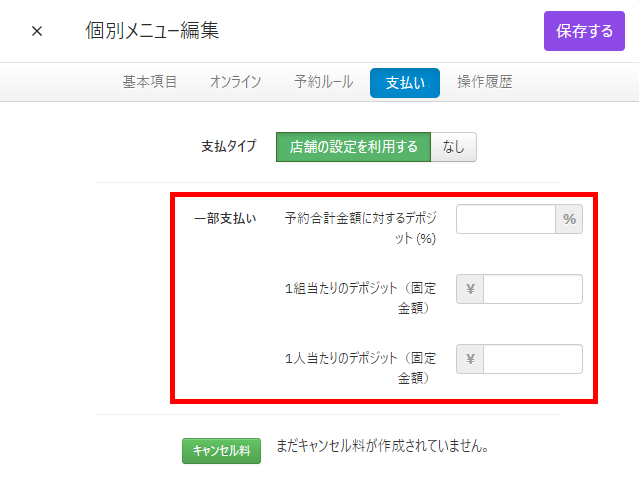Click the 一部支払い section label
The height and width of the screenshot is (489, 639).
point(225,218)
